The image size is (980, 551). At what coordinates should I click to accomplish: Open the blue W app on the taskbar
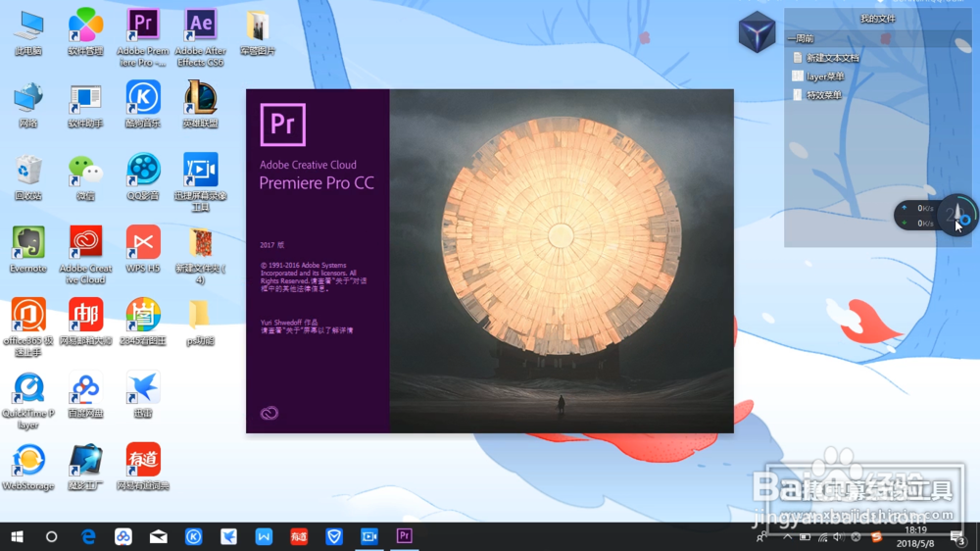pyautogui.click(x=264, y=536)
